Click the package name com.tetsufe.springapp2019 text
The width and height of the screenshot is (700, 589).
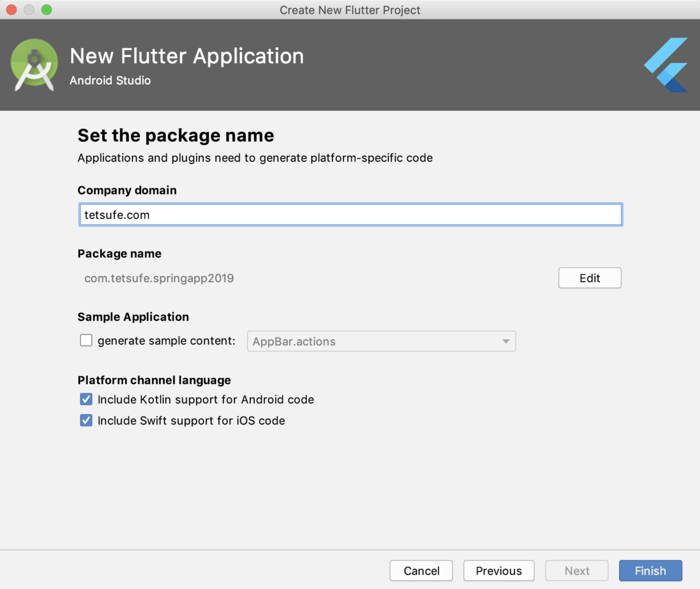pos(159,278)
